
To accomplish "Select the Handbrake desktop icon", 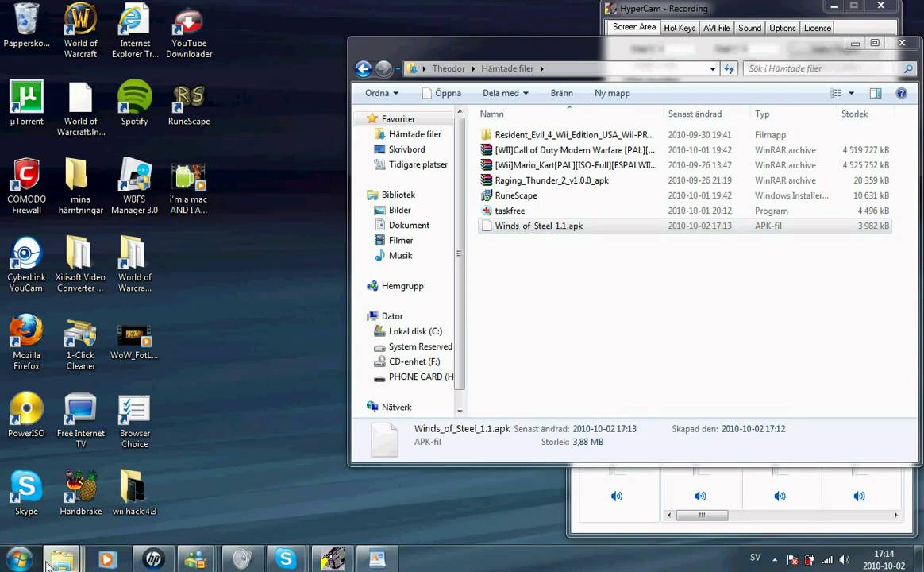I will [x=81, y=493].
